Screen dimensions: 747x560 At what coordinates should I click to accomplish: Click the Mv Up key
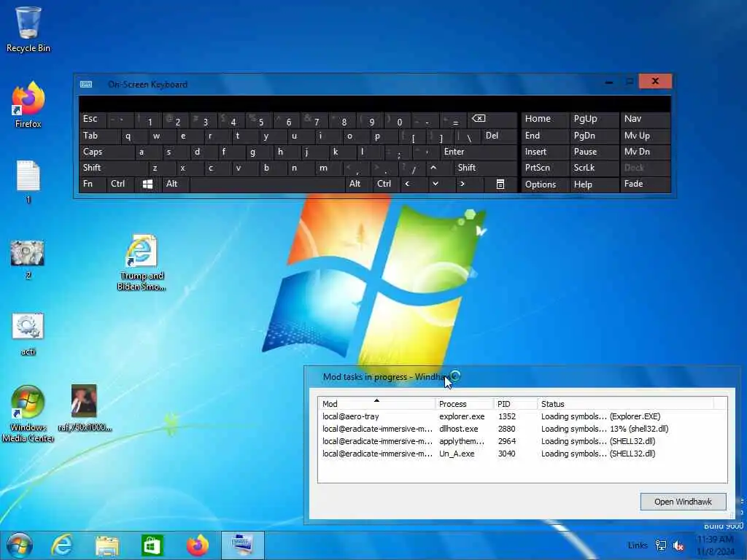(x=645, y=136)
